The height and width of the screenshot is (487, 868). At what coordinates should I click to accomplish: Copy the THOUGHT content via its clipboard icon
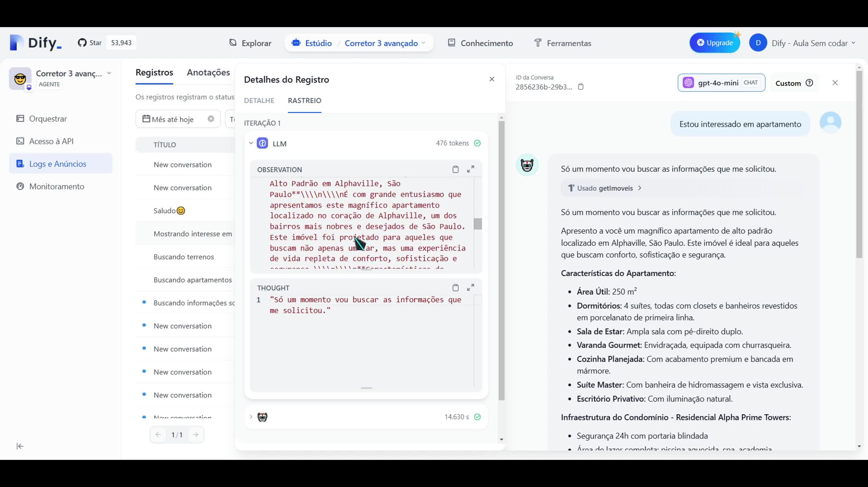456,287
